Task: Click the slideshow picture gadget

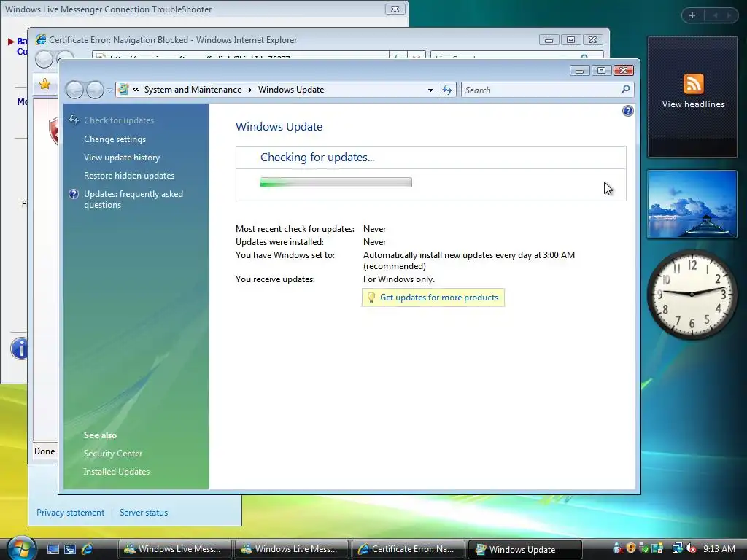Action: pyautogui.click(x=692, y=204)
